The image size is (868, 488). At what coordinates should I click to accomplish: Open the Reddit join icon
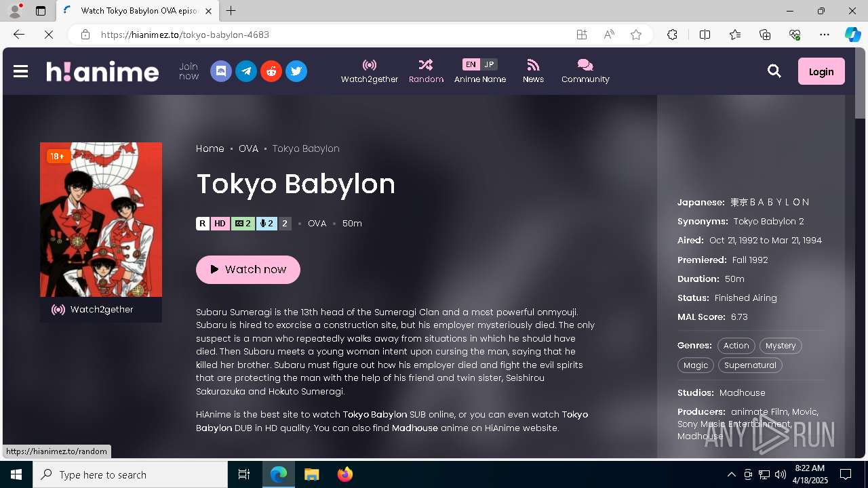(271, 71)
